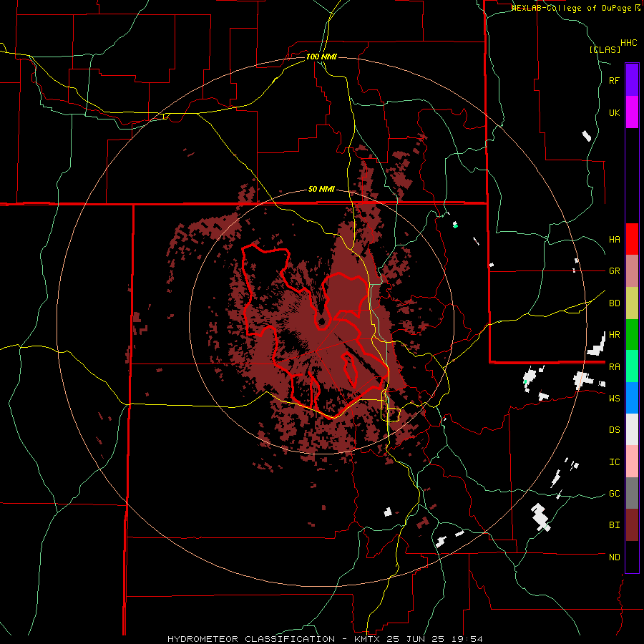Click the 100 NMI range ring label
The width and height of the screenshot is (644, 644).
tap(321, 57)
